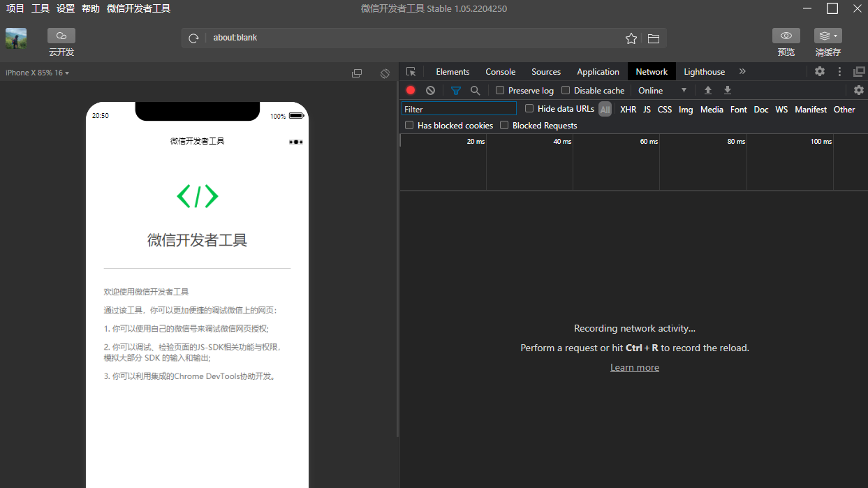Open the 工具 menu in the menu bar
The width and height of the screenshot is (868, 488).
[x=42, y=8]
